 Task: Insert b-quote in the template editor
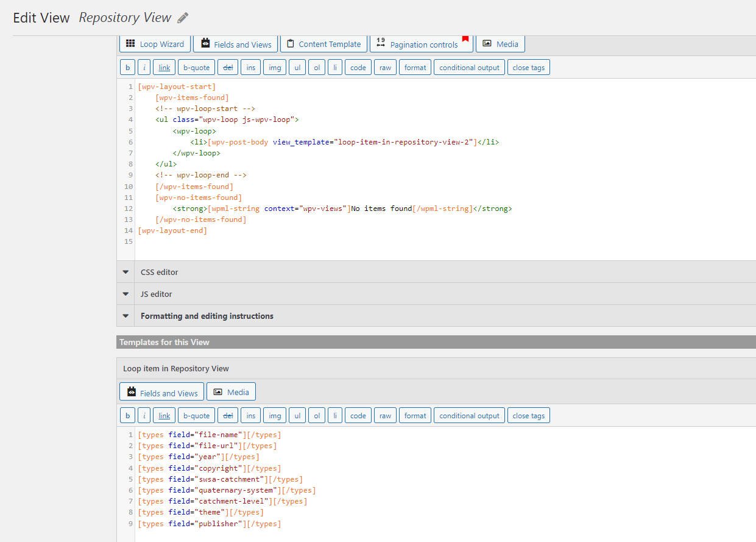pyautogui.click(x=196, y=416)
